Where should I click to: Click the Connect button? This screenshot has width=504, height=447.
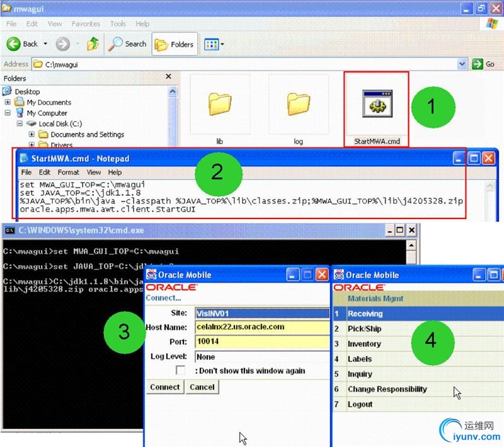click(165, 387)
